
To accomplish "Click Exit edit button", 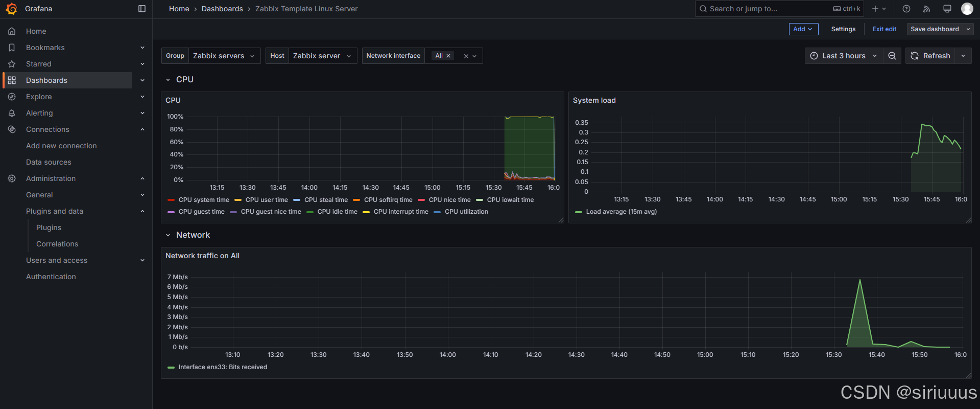I will pos(884,29).
